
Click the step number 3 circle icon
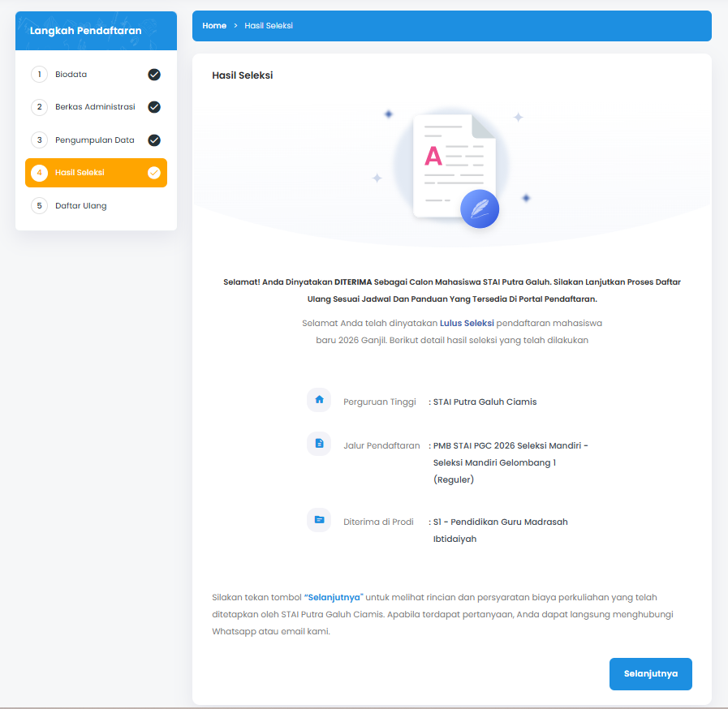39,140
